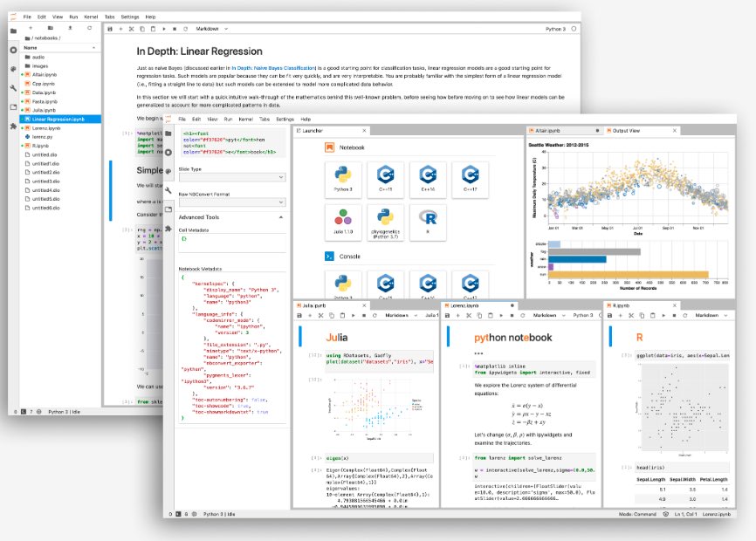Follow In Depth: Naive Bayes Classification link
The height and width of the screenshot is (541, 756).
point(273,68)
